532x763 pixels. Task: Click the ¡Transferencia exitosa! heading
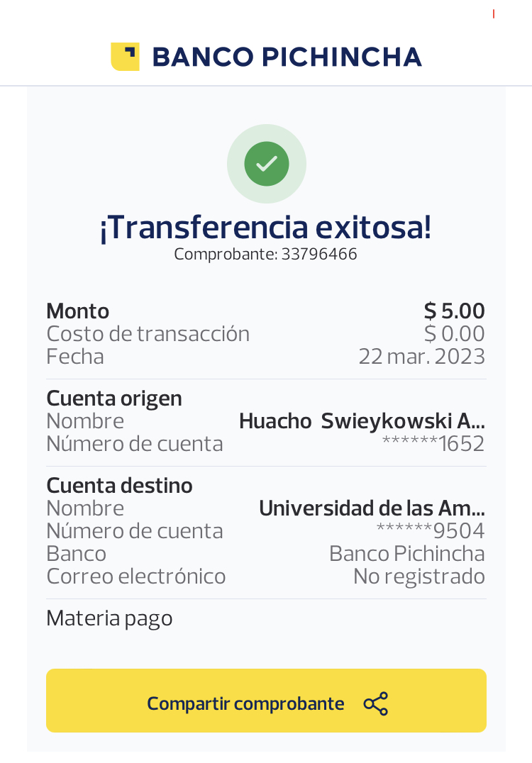(x=266, y=228)
